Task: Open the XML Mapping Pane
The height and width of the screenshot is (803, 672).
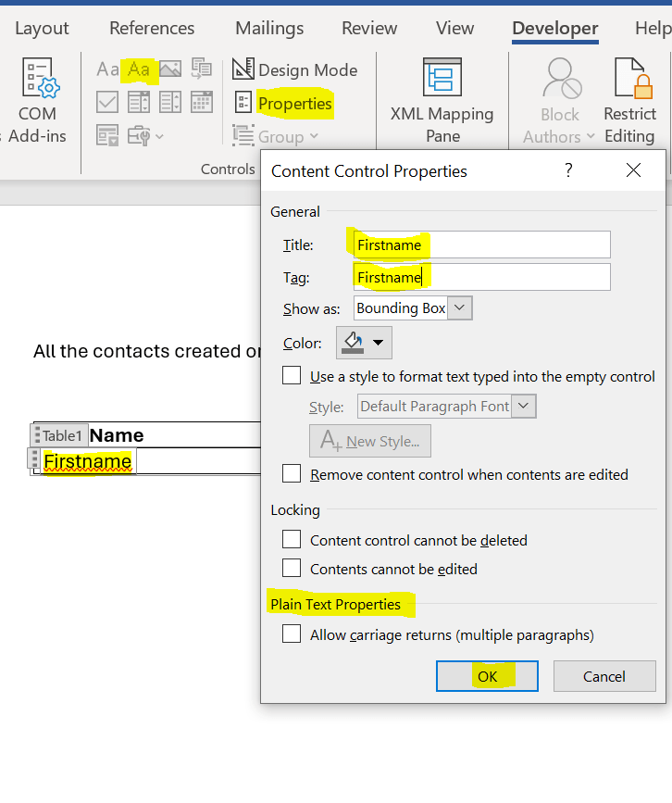Action: click(442, 100)
